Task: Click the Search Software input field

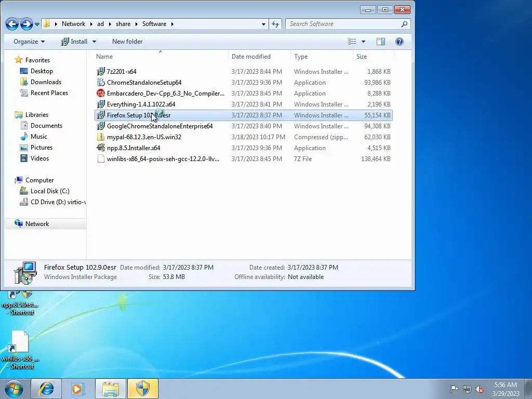Action: point(343,24)
